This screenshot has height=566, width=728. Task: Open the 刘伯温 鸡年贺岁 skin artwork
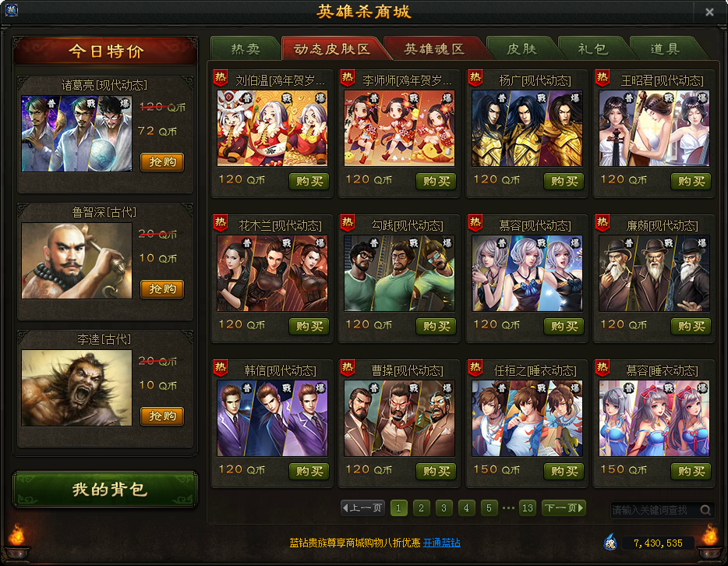click(x=272, y=128)
